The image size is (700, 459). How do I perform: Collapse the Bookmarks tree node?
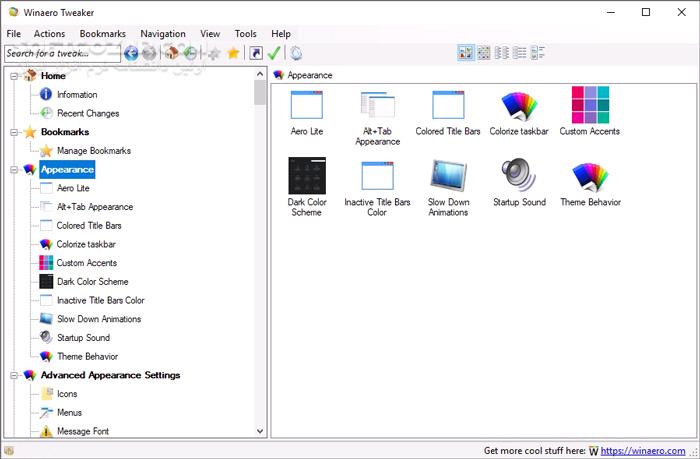point(14,132)
